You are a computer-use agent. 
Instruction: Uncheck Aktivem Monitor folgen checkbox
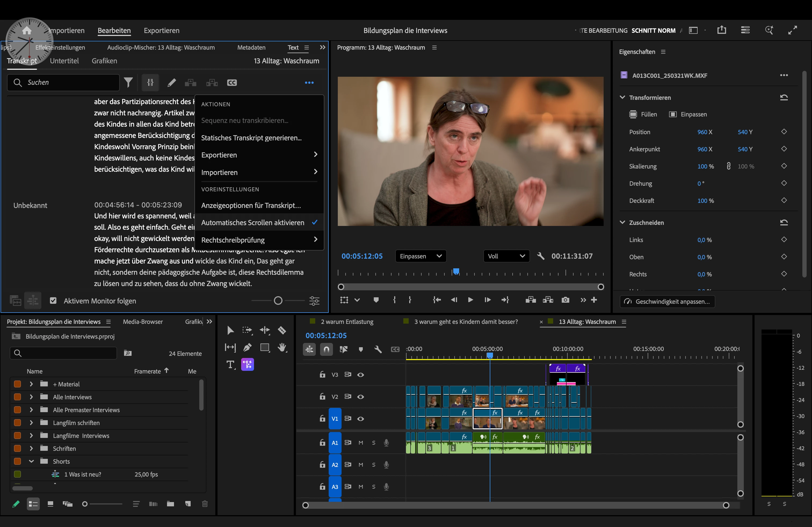pyautogui.click(x=53, y=301)
